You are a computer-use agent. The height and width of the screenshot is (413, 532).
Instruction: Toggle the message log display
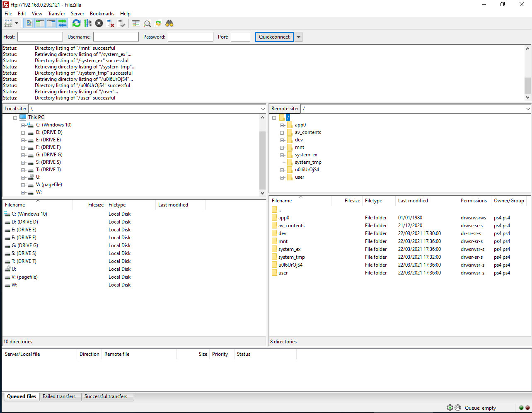coord(29,24)
